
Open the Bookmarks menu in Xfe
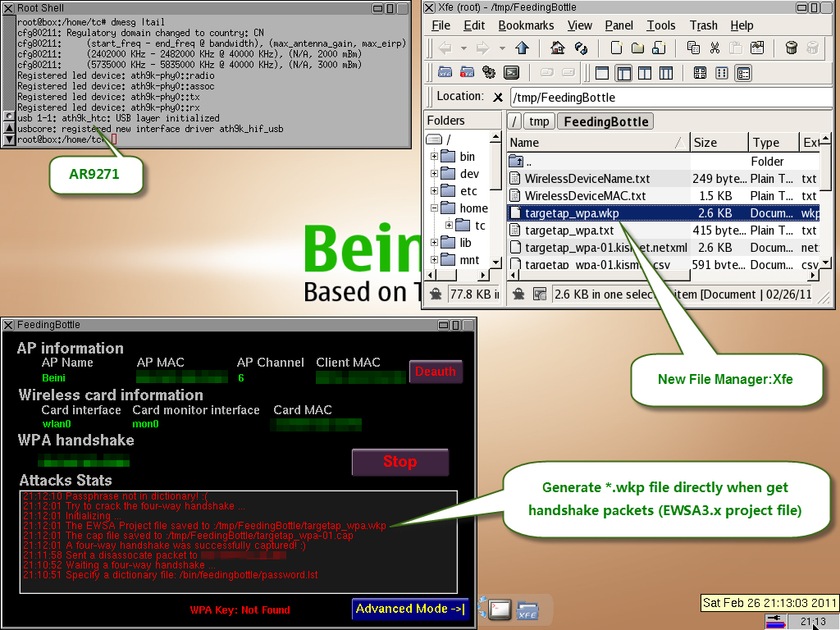tap(526, 25)
